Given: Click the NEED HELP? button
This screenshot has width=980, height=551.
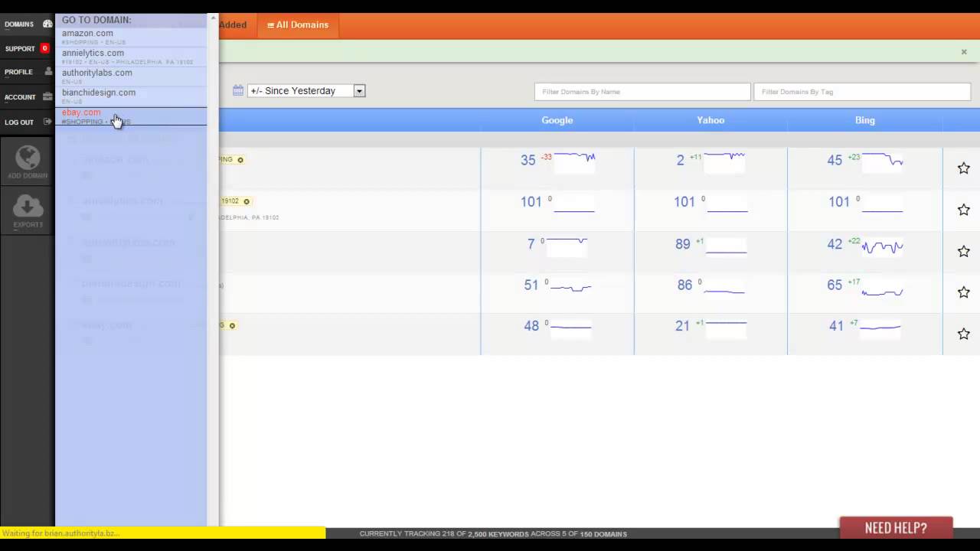Looking at the screenshot, I should (x=895, y=527).
